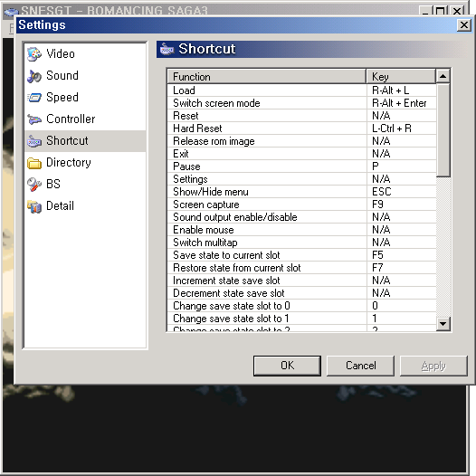Click the scroll up arrow of shortcut list
This screenshot has width=476, height=476.
443,76
